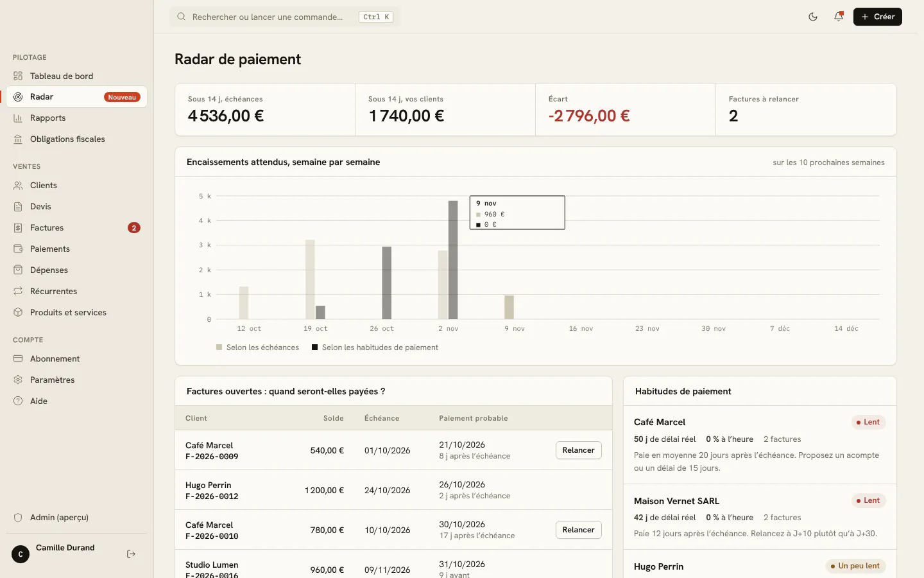
Task: Click the 'Lent' badge on Café Marcel
Action: (868, 422)
